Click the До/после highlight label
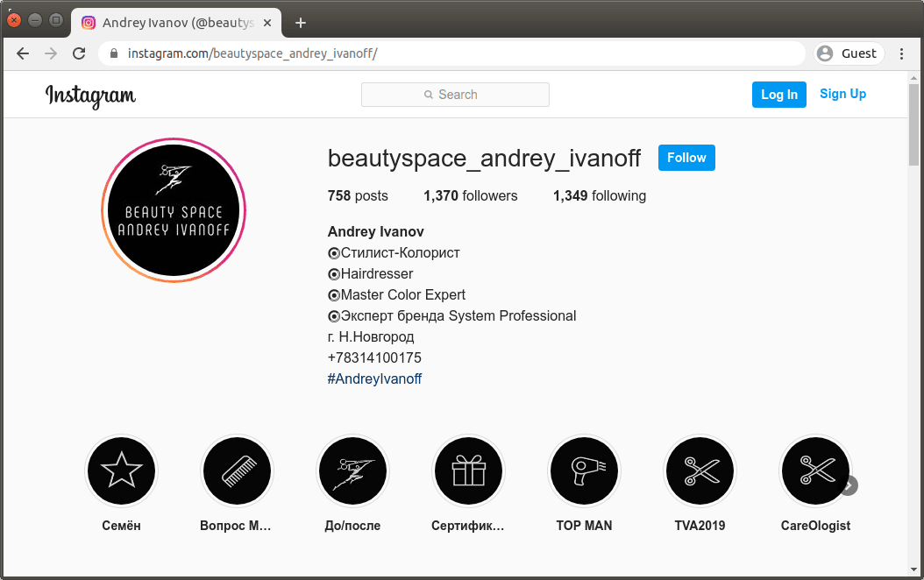 (353, 526)
